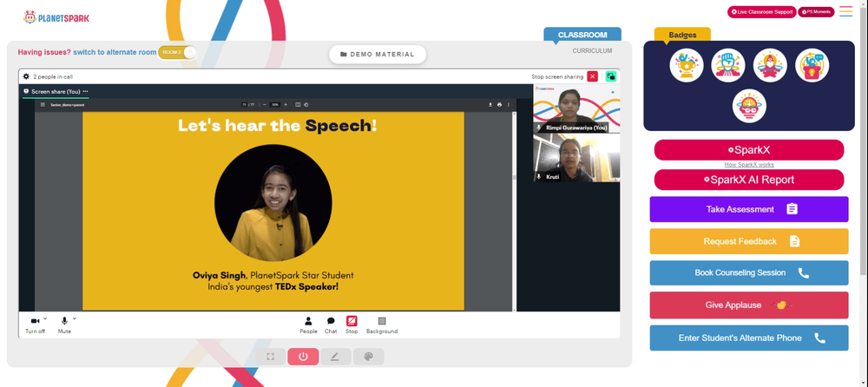Zoom in the PDF with plus button
The width and height of the screenshot is (868, 387).
(286, 105)
